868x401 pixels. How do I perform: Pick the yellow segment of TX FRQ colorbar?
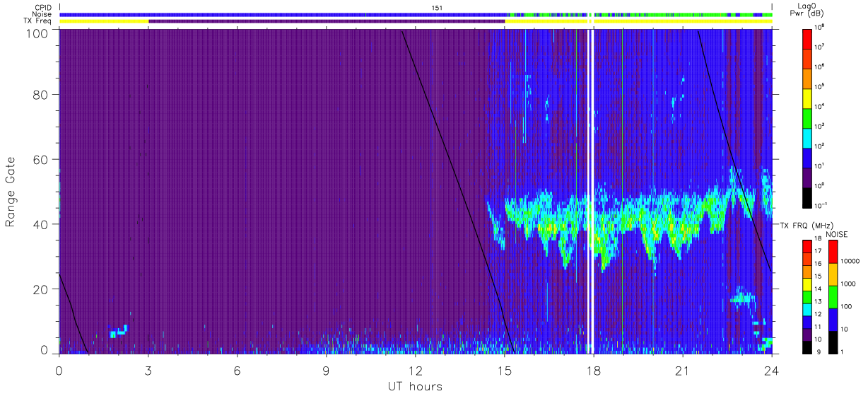pos(808,284)
